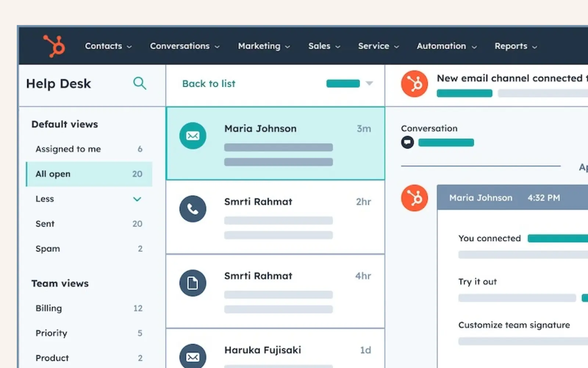The image size is (588, 368).
Task: Click the 12 count next to Billing
Action: pos(138,308)
